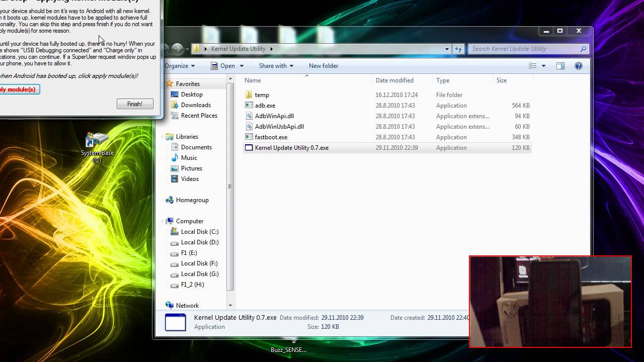The image size is (644, 362).
Task: Select Favorites star in navigation pane
Action: tap(170, 83)
